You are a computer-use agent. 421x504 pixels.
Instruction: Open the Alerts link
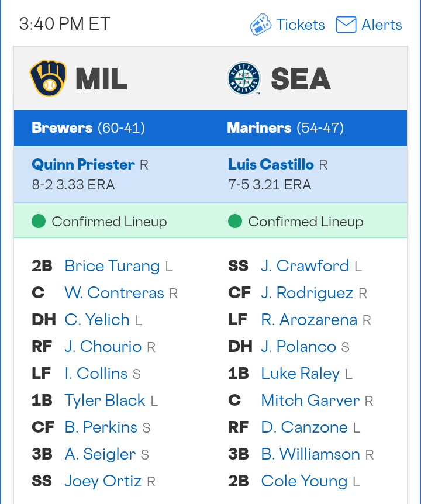tap(381, 25)
